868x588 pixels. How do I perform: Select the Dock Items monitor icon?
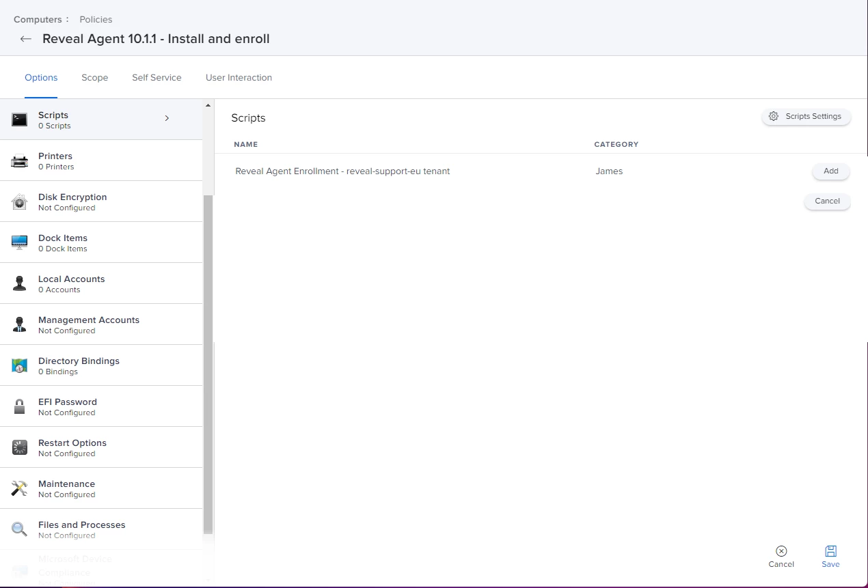(20, 243)
